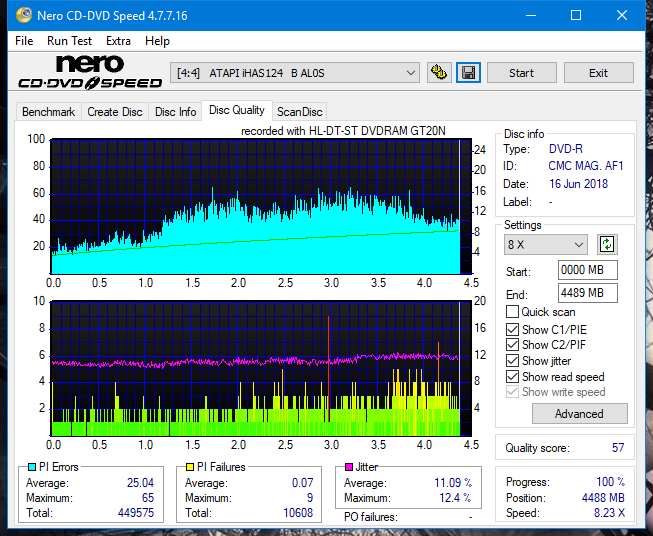The height and width of the screenshot is (536, 653).
Task: Open the drive selection dropdown
Action: point(294,73)
